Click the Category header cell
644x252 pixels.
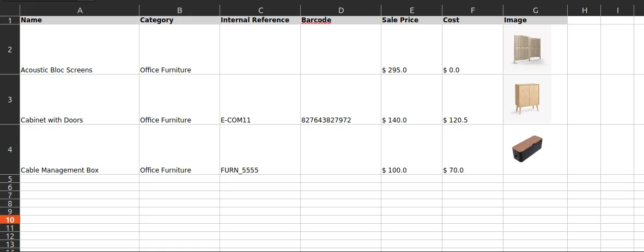click(x=179, y=20)
